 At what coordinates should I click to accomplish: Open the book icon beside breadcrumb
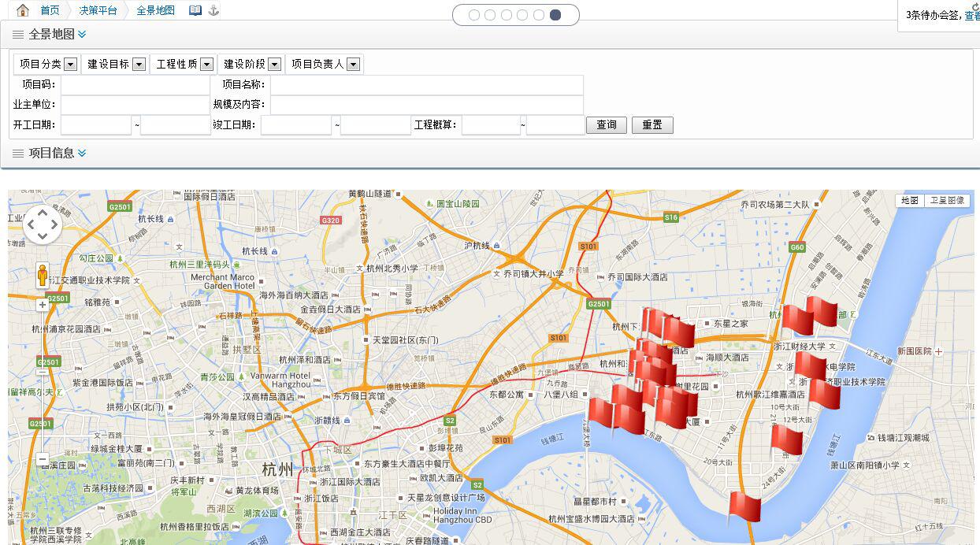point(195,10)
